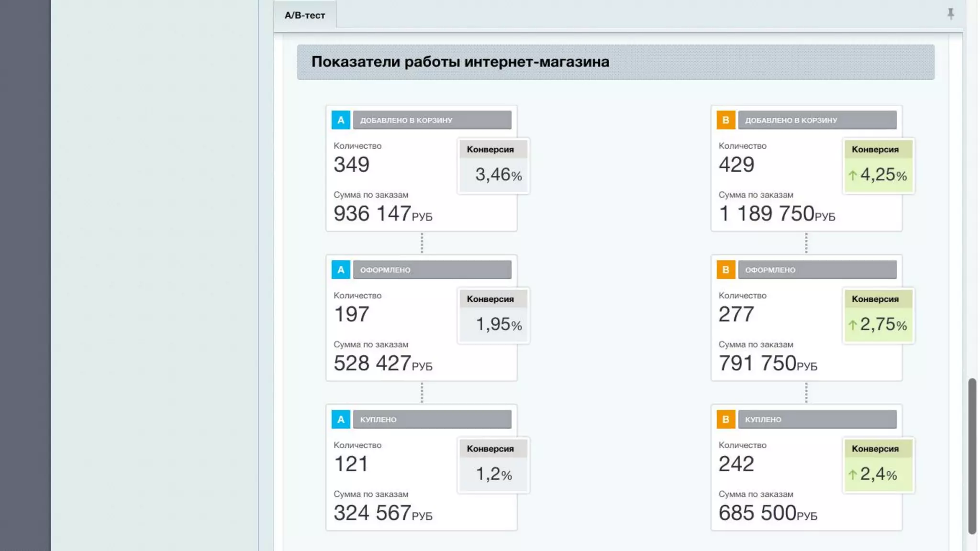Open the A/B-тест tab
980x551 pixels.
click(x=305, y=15)
